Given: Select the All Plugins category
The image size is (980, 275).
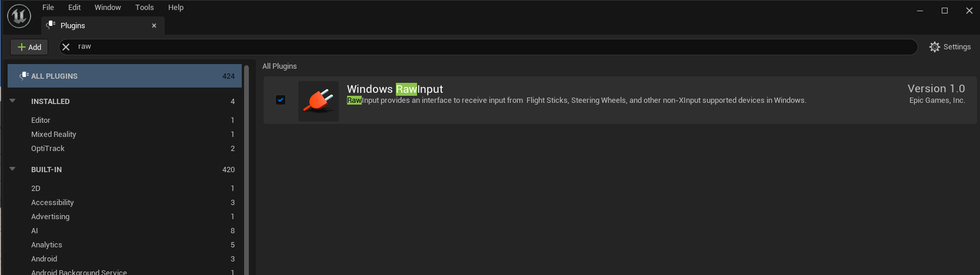Looking at the screenshot, I should [x=125, y=76].
